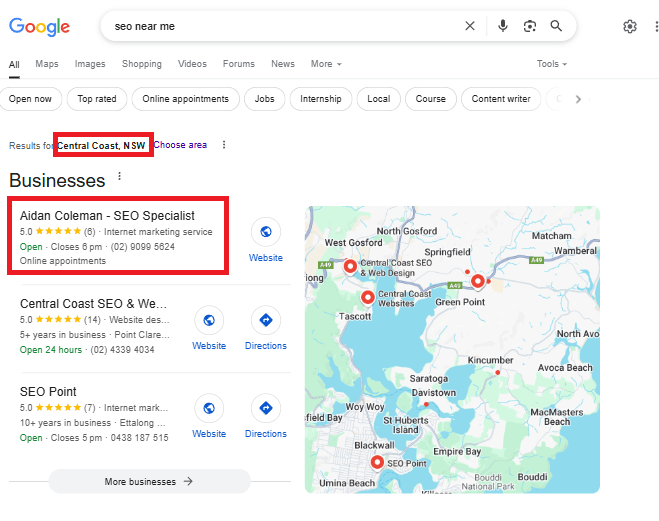Start voice search with microphone icon
This screenshot has height=521, width=659.
pos(503,26)
